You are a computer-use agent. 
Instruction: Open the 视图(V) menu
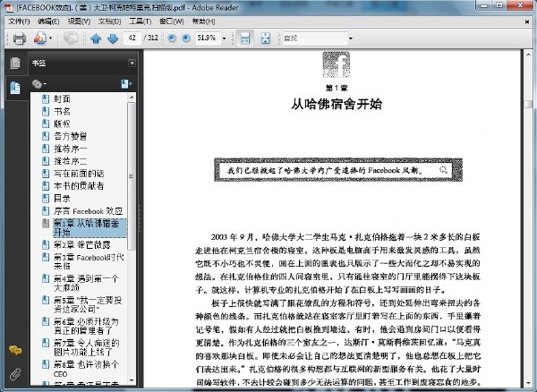(79, 21)
